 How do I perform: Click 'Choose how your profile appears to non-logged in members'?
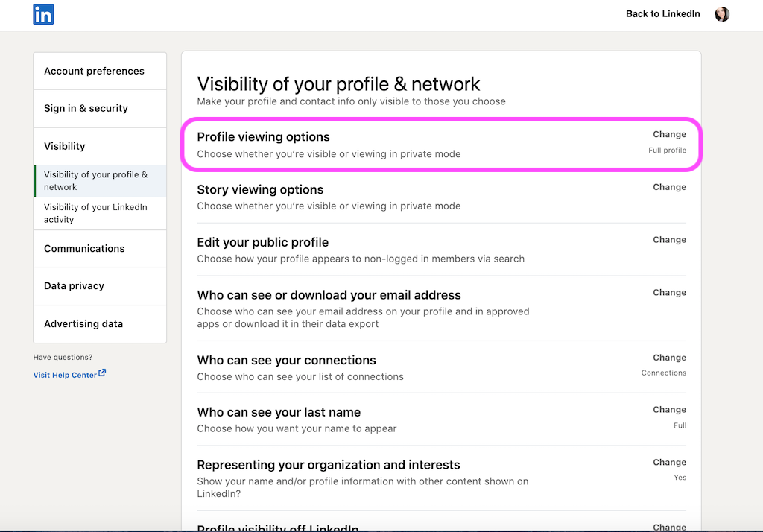tap(361, 259)
